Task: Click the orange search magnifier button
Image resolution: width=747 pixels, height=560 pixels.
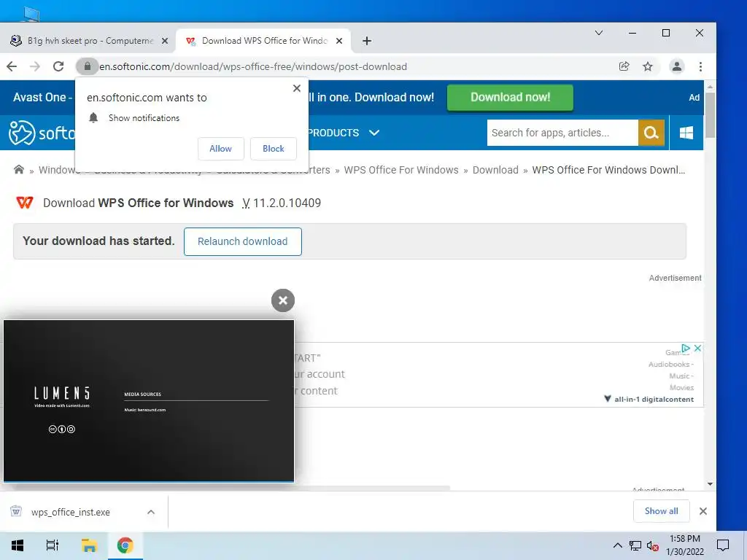Action: point(651,133)
